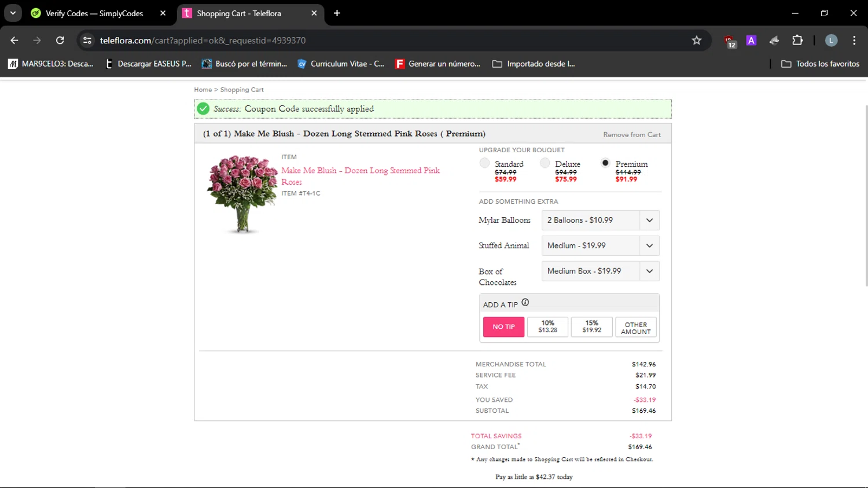The image size is (868, 488).
Task: Expand the Mylar Balloons dropdown
Action: [x=600, y=220]
